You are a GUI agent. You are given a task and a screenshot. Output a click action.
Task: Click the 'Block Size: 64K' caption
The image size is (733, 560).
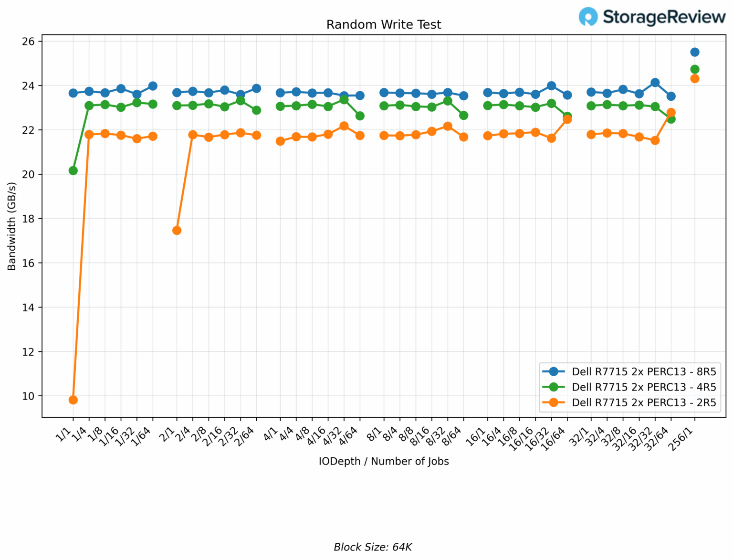coord(373,547)
